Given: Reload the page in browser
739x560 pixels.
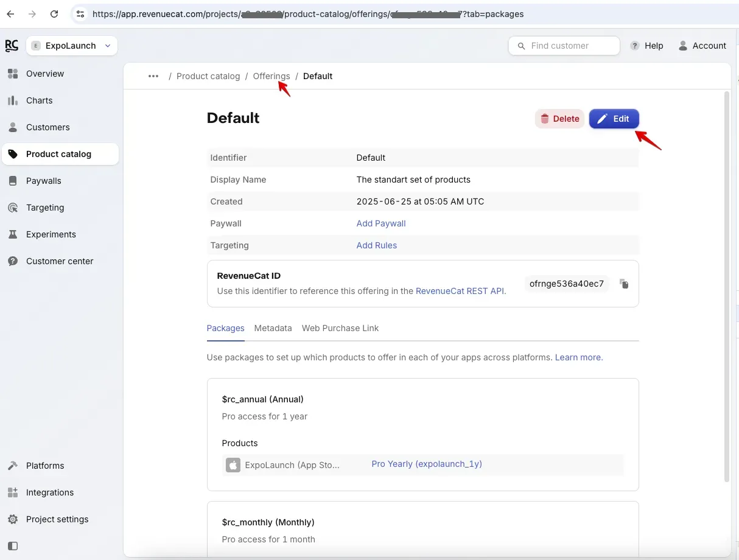Looking at the screenshot, I should [54, 13].
